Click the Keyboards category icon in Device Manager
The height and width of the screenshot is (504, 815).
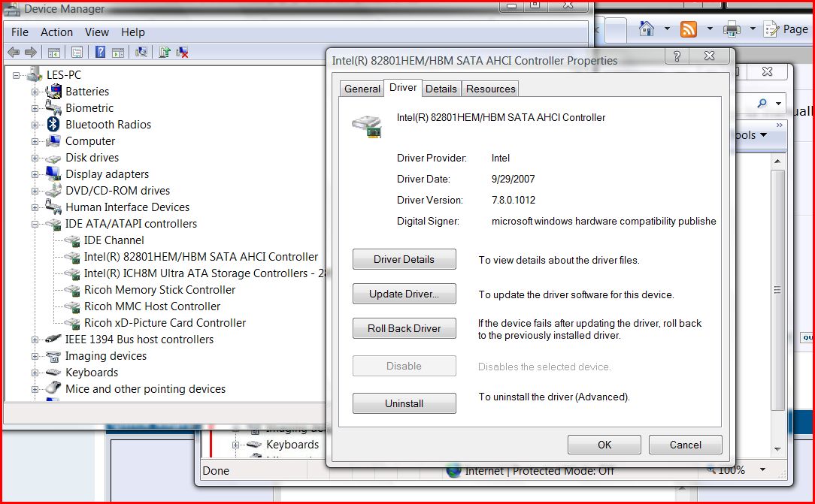click(53, 372)
